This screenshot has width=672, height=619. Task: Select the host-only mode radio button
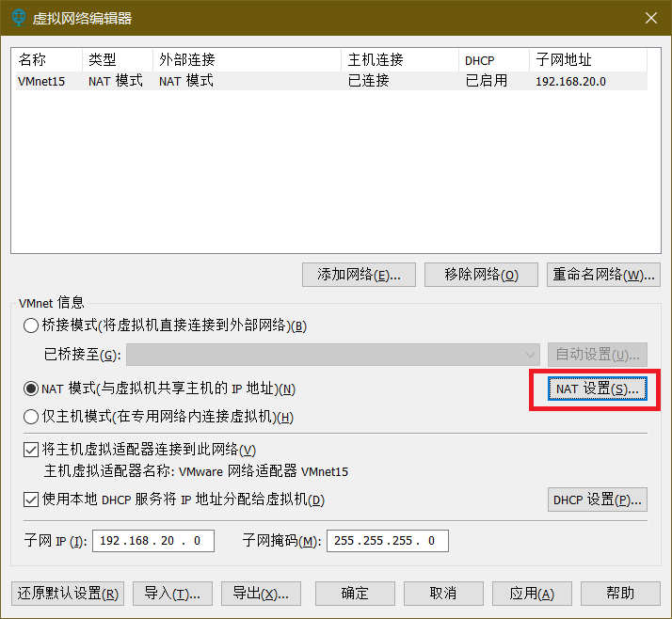[x=30, y=417]
